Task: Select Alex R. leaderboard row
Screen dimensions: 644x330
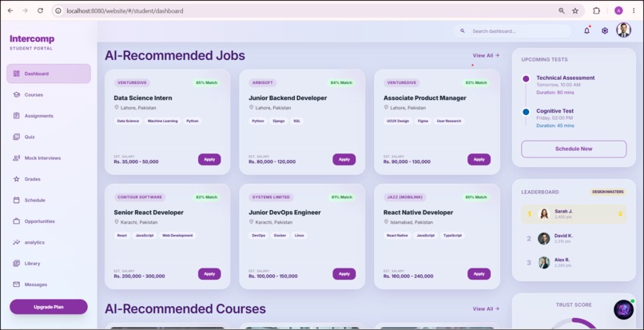Action: pyautogui.click(x=574, y=263)
